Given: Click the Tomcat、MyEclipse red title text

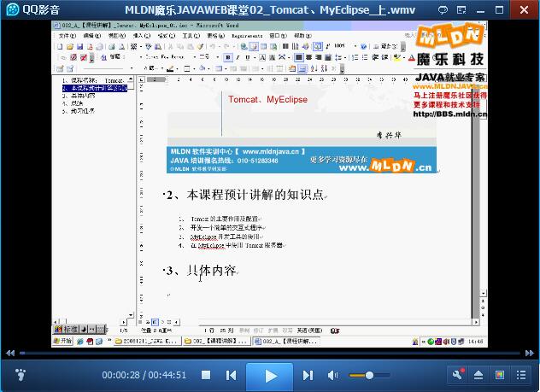Looking at the screenshot, I should [268, 99].
